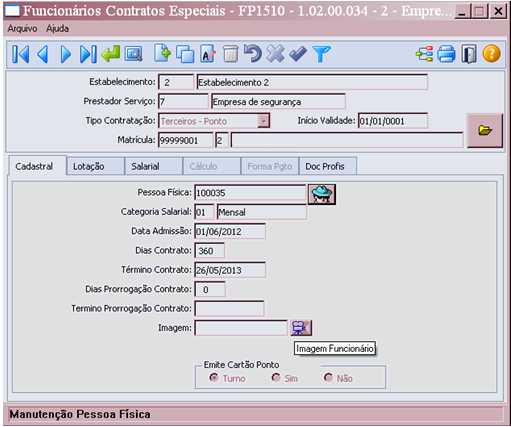Click the Mensal category description field
This screenshot has height=427, width=511.
[x=262, y=212]
